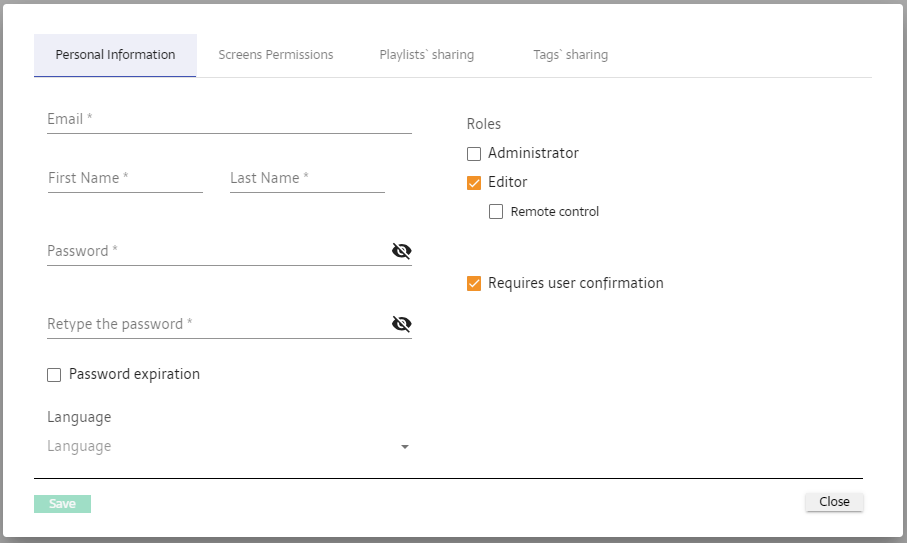The width and height of the screenshot is (907, 543).
Task: Focus the Retype the password field
Action: pyautogui.click(x=215, y=324)
